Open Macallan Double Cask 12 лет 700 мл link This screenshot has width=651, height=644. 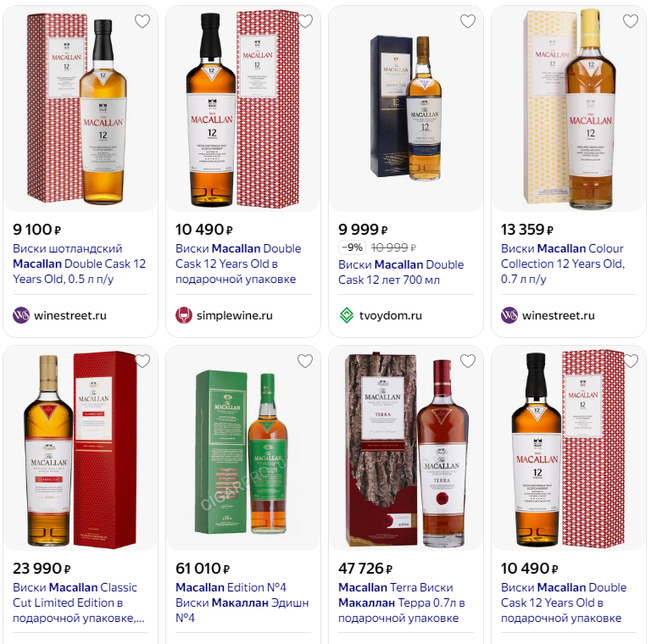coord(401,272)
